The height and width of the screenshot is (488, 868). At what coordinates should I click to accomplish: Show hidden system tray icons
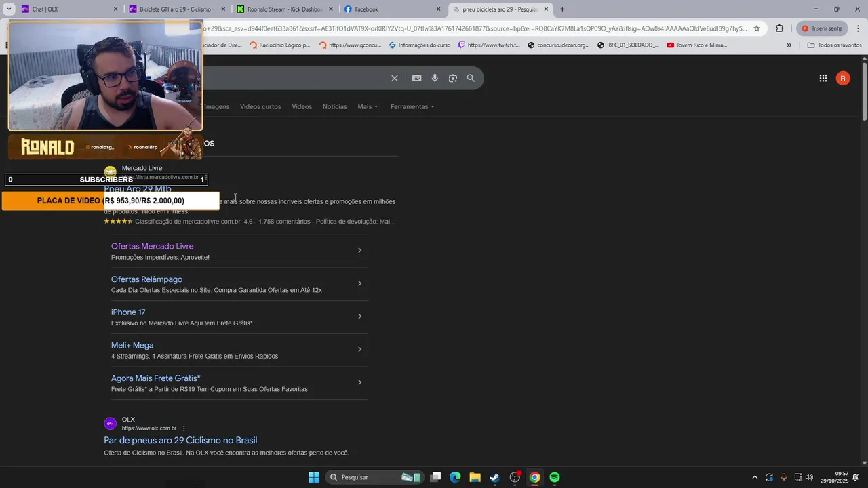755,477
